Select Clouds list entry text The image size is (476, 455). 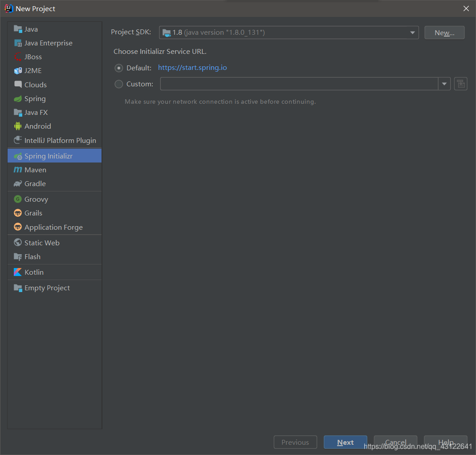tap(36, 85)
